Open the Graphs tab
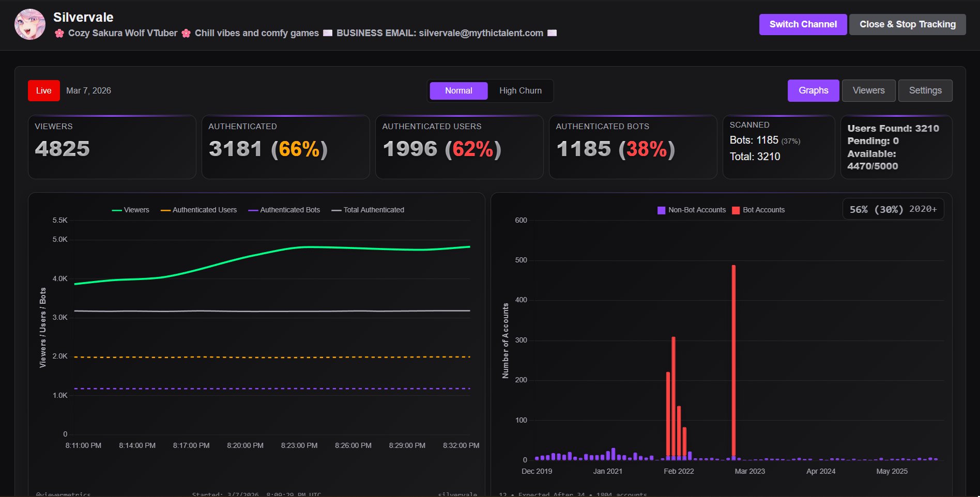The width and height of the screenshot is (980, 497). pos(813,90)
